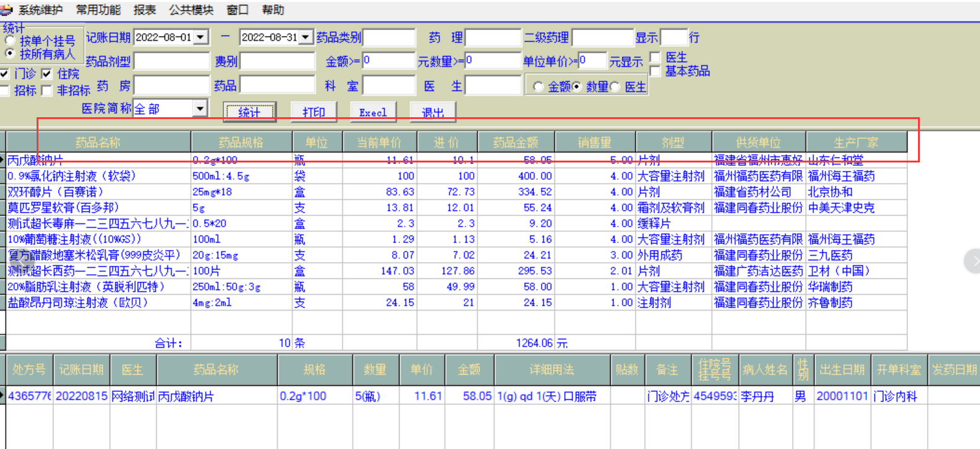Click the 供货单位 column header
This screenshot has height=449, width=980.
(759, 142)
